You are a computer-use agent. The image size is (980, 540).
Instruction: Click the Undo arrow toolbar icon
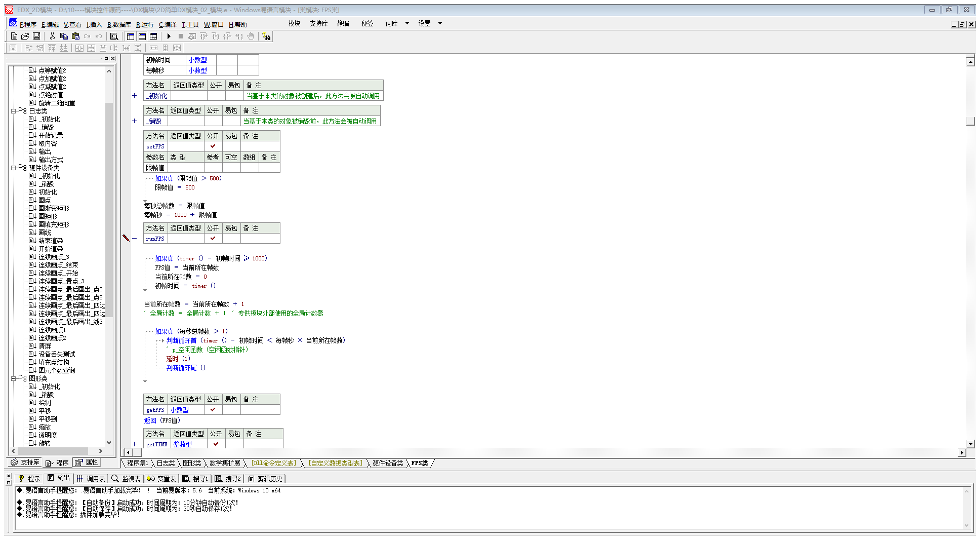click(x=99, y=36)
